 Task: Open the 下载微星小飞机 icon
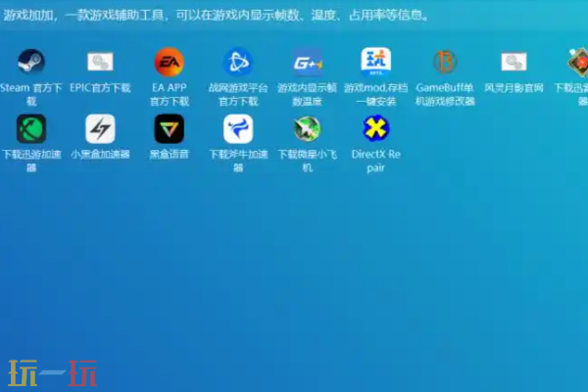tap(307, 128)
